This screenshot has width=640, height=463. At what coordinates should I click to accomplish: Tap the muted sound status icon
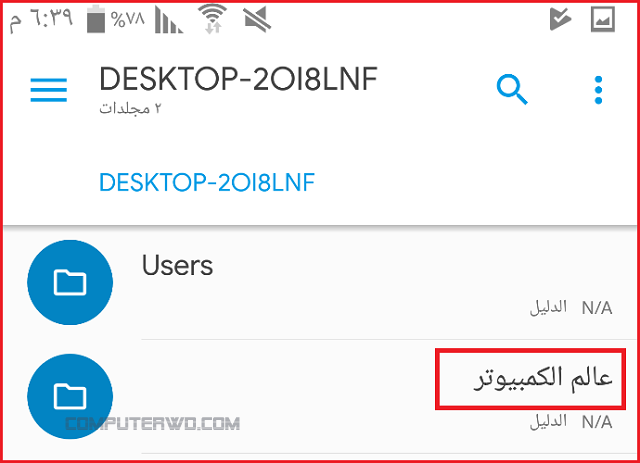click(257, 19)
